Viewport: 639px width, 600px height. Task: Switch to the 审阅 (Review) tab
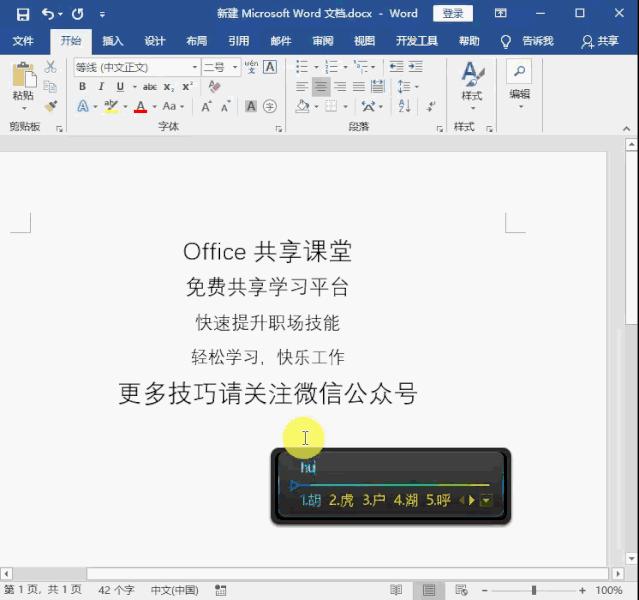[x=323, y=41]
